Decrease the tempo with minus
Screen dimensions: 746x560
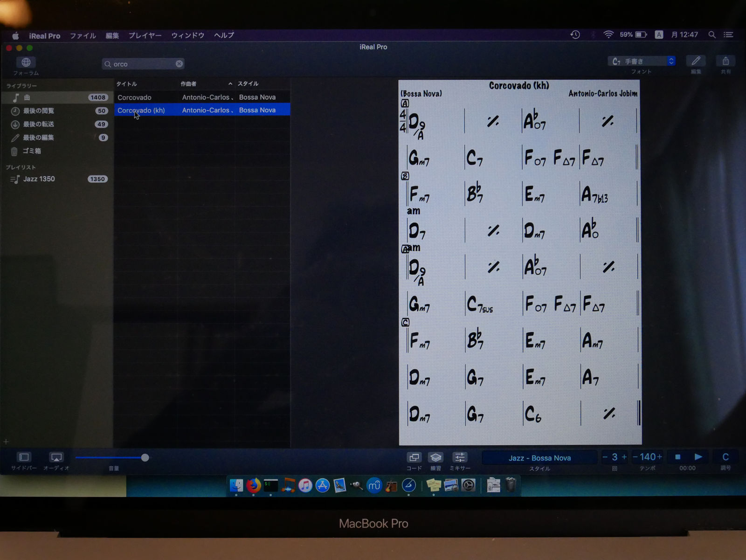[635, 457]
